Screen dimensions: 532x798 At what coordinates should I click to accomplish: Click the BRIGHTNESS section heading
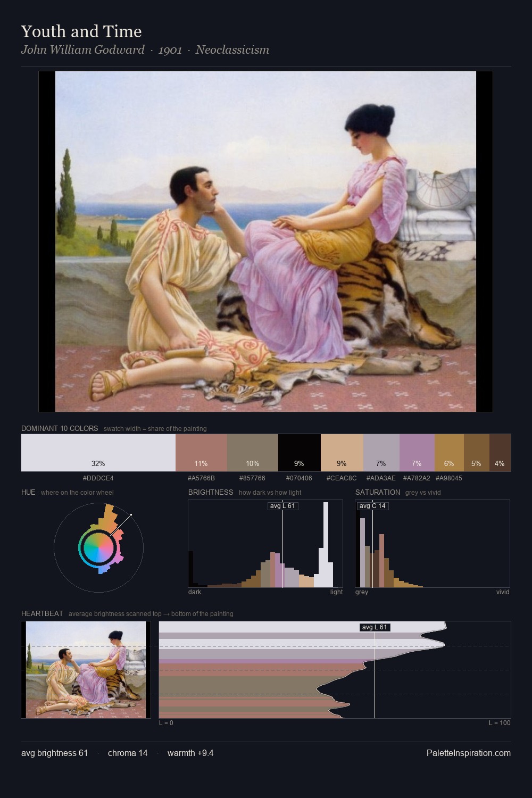[211, 492]
